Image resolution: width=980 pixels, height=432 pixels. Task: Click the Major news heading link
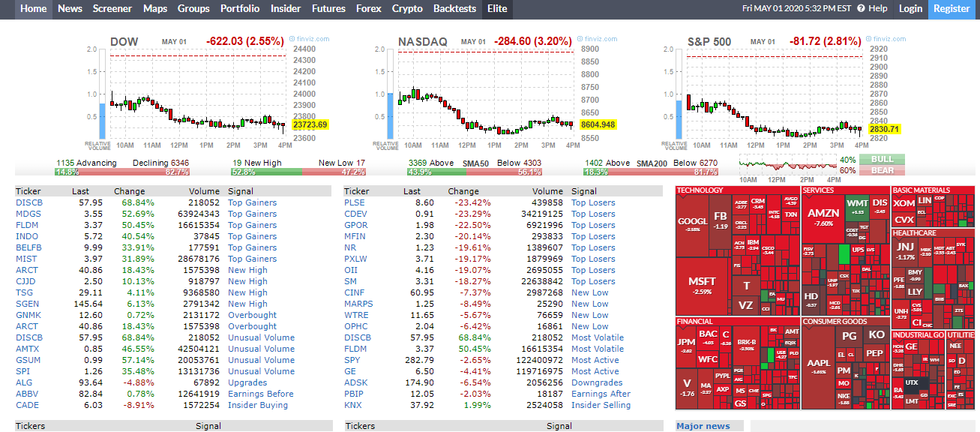click(x=703, y=426)
